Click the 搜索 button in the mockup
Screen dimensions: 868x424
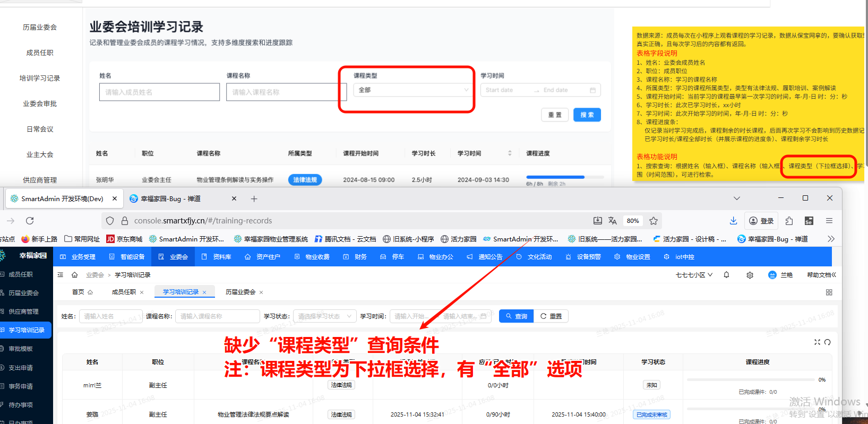point(587,115)
